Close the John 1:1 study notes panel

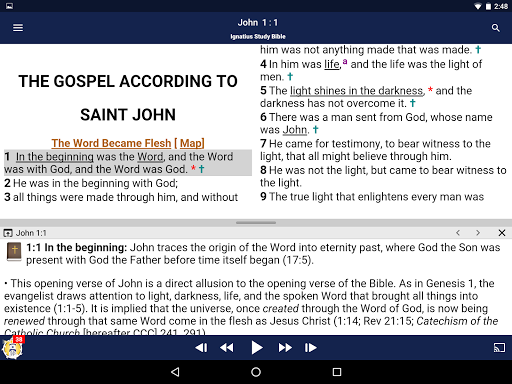click(502, 233)
